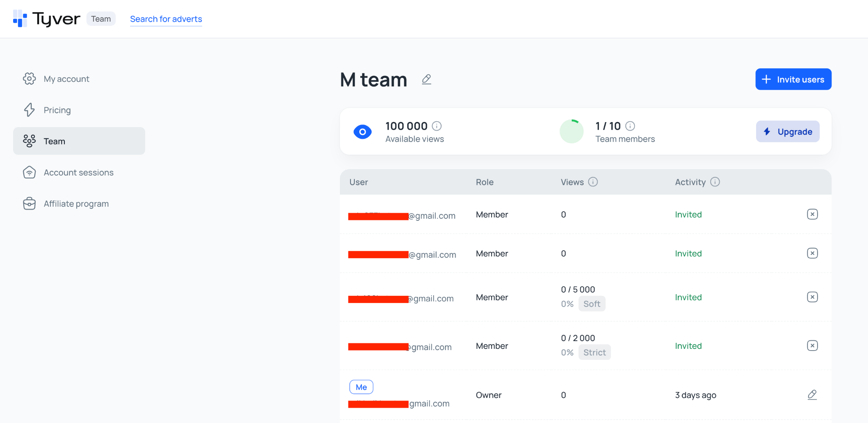Click the 0 / 2 000 views value
The image size is (868, 423).
(578, 338)
